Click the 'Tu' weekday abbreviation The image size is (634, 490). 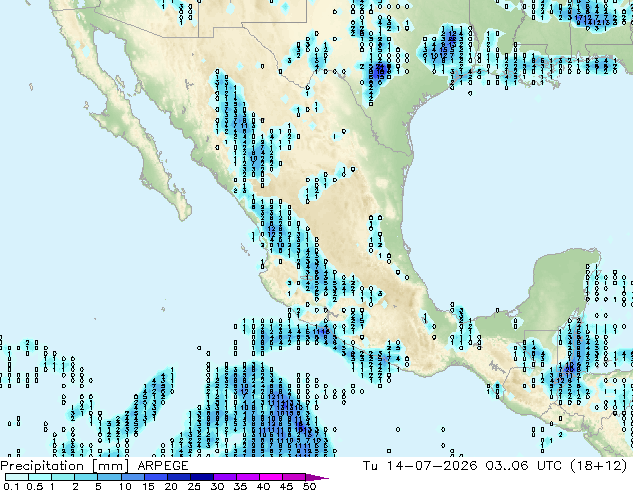(x=370, y=466)
